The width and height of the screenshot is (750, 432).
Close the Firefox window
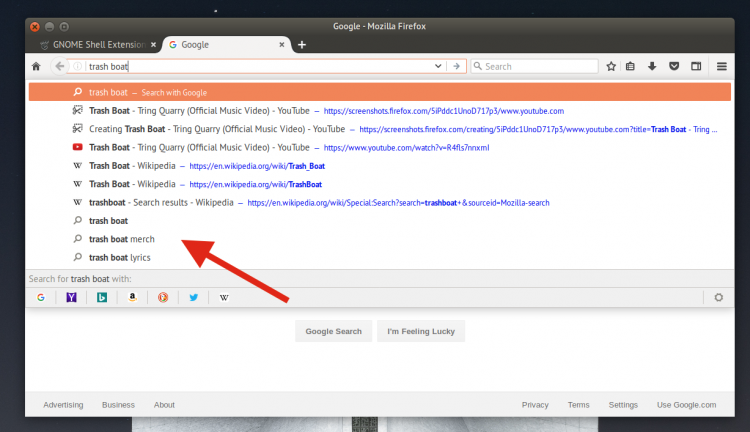pos(35,27)
